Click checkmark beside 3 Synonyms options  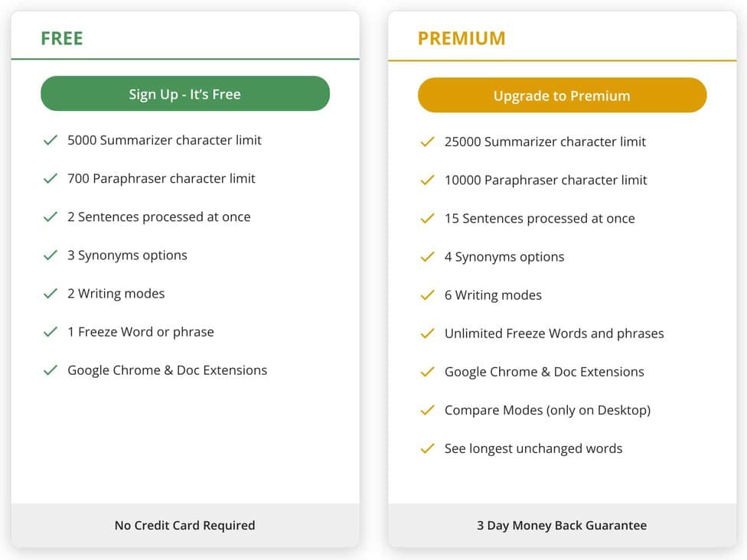(51, 255)
